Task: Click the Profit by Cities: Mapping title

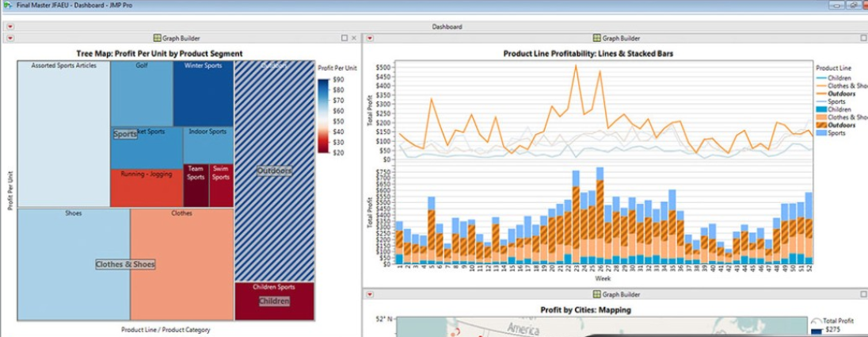Action: (x=586, y=310)
